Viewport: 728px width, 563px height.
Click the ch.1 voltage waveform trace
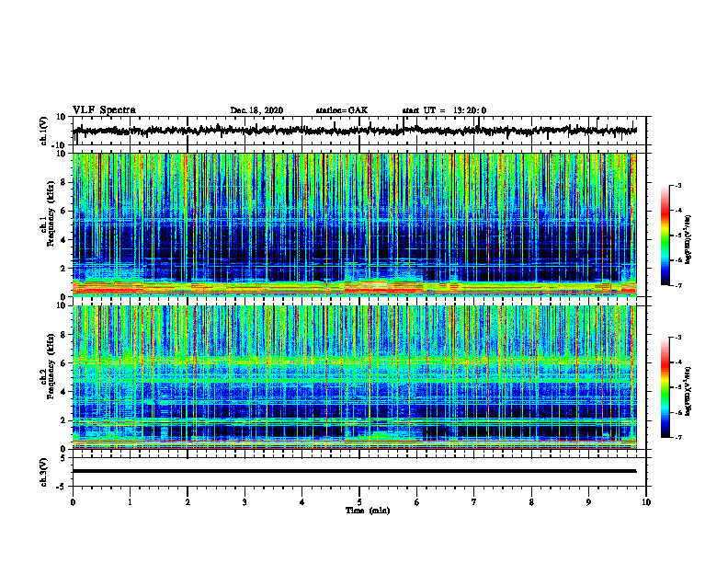click(354, 131)
